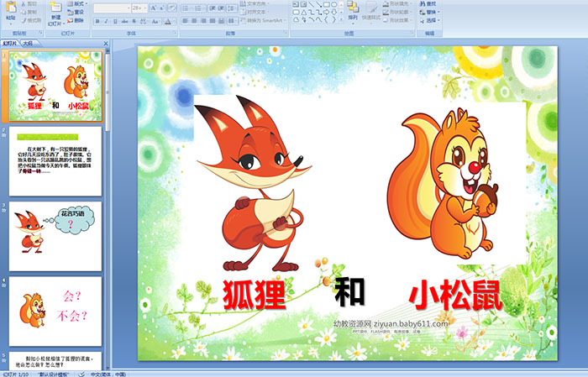
Task: Toggle Underline formatting
Action: point(115,21)
